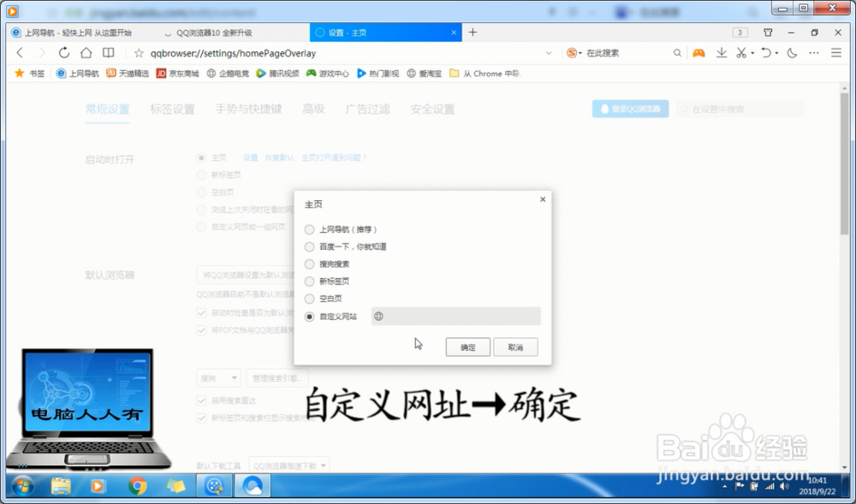Open the 手势与快捷键 tab
This screenshot has height=504, width=856.
248,109
